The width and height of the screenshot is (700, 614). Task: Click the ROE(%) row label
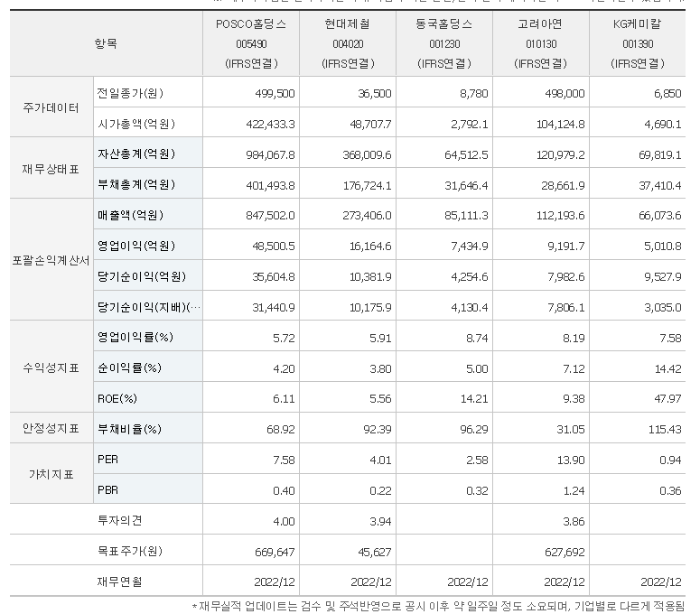tap(117, 398)
